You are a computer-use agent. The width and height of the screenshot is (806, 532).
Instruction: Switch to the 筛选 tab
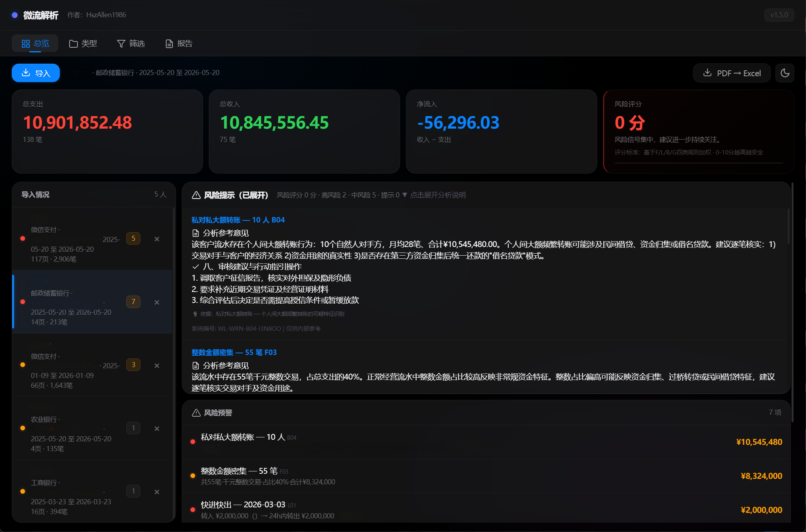tap(131, 43)
